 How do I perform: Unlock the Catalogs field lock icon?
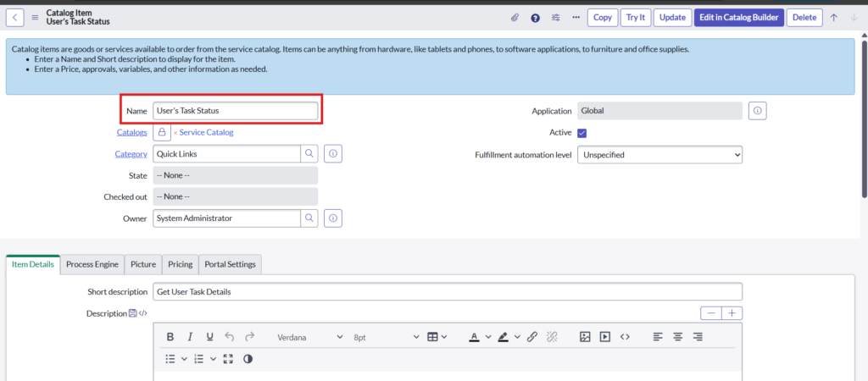point(162,132)
